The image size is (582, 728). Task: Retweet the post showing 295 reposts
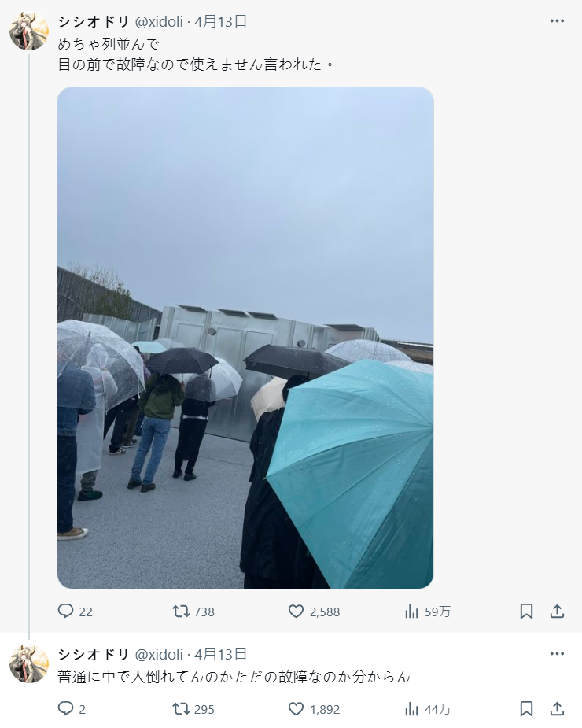coord(193,709)
